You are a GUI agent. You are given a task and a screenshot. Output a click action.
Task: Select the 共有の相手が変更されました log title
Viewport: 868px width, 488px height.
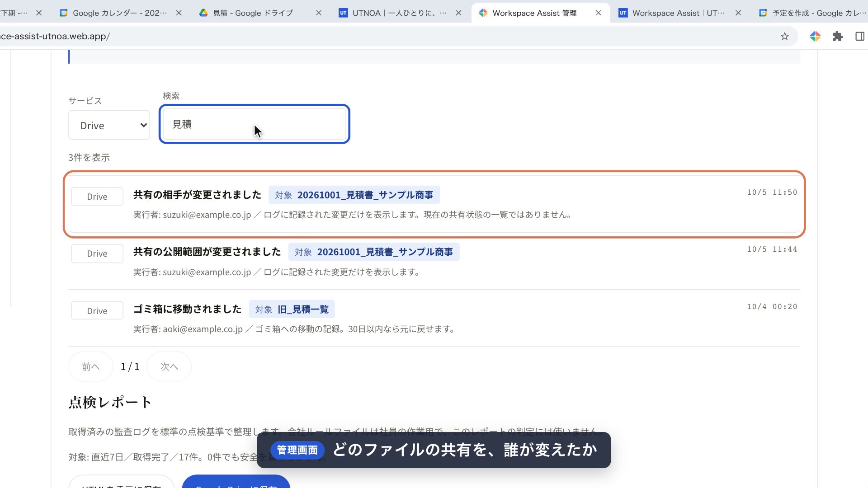pyautogui.click(x=197, y=195)
